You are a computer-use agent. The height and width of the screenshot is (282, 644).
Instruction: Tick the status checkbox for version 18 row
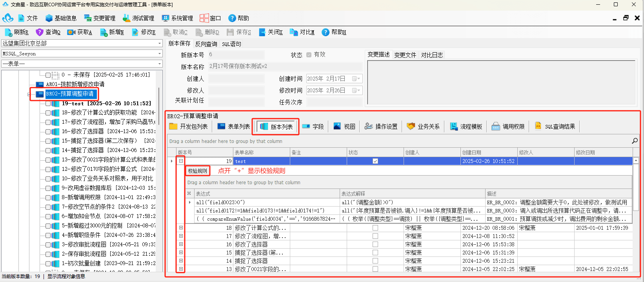[x=375, y=228]
